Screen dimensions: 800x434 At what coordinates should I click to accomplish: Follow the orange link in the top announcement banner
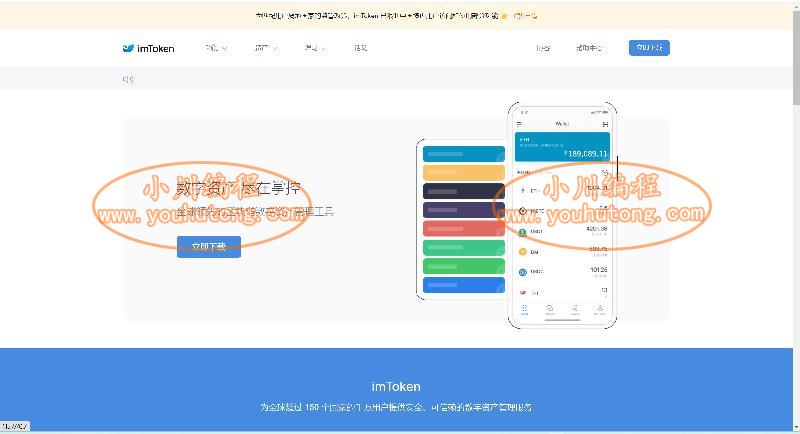525,16
